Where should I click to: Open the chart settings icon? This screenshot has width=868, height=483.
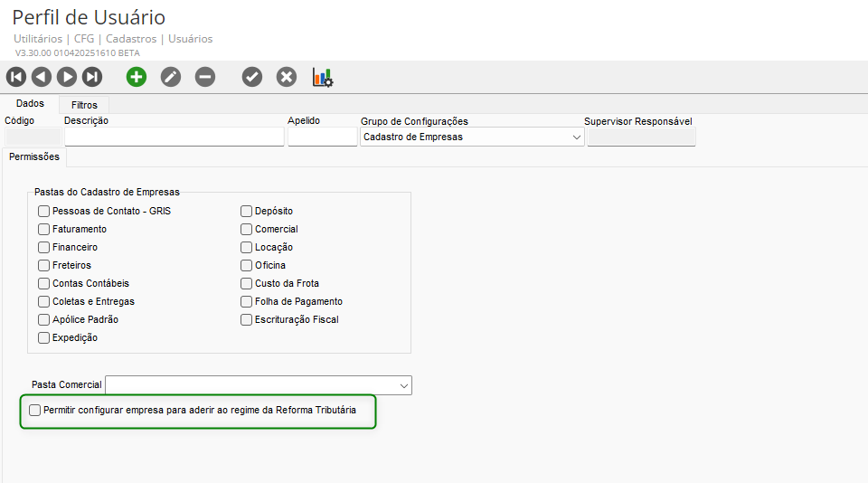tap(323, 77)
